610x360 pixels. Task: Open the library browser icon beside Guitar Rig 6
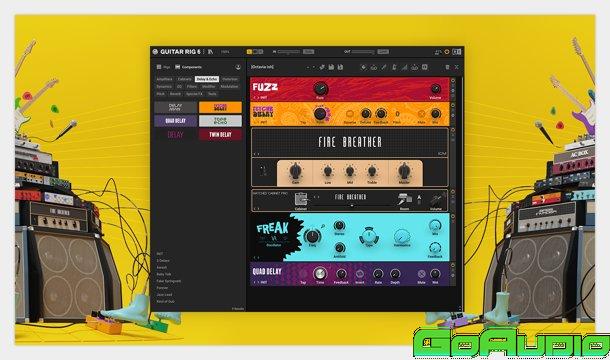pos(210,52)
